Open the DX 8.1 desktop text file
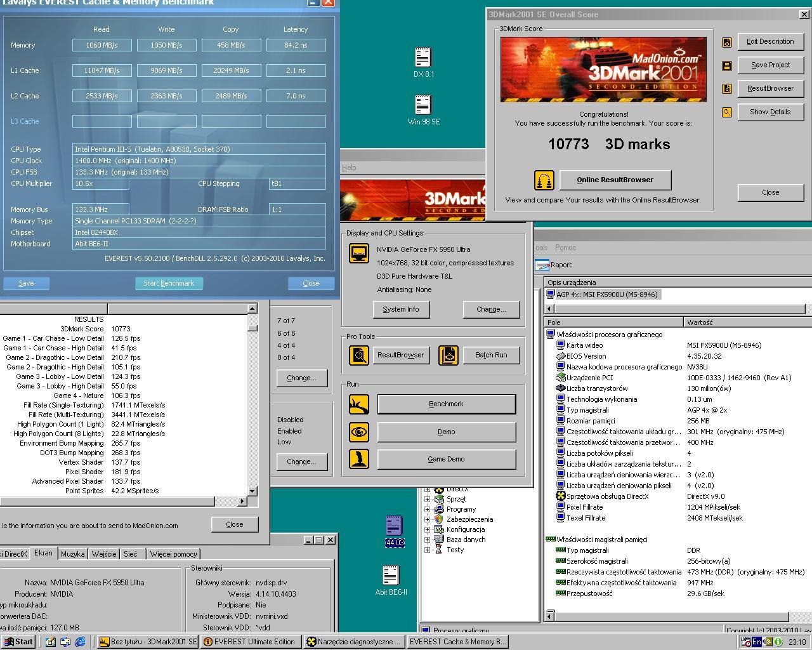This screenshot has height=650, width=812. pos(423,57)
